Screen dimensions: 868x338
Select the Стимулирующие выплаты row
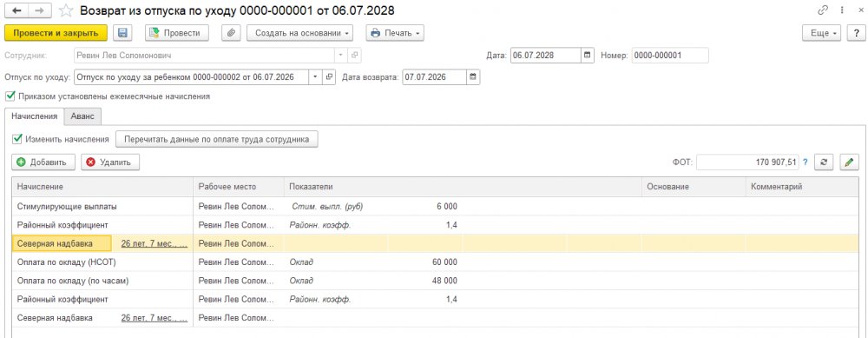435,206
